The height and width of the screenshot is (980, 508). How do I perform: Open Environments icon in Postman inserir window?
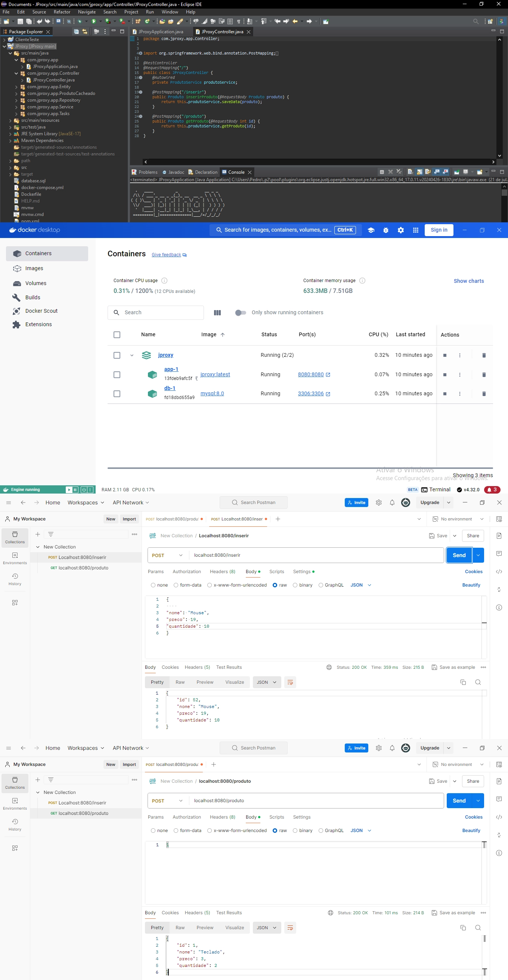(x=15, y=559)
